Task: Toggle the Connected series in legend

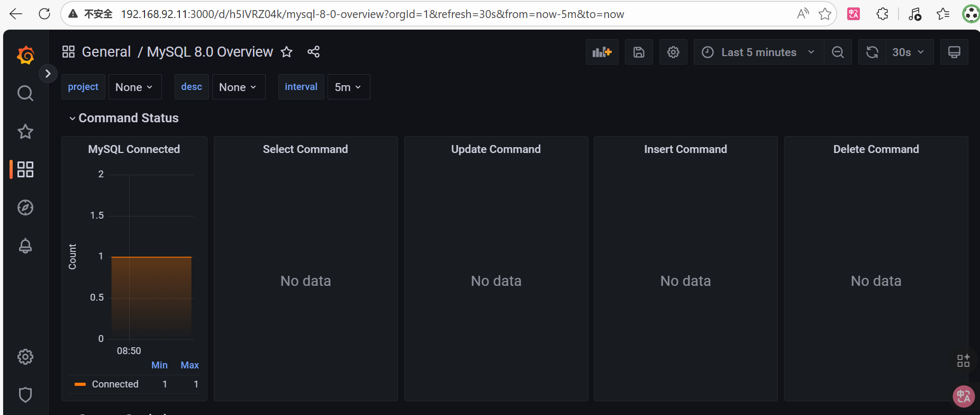Action: 115,384
